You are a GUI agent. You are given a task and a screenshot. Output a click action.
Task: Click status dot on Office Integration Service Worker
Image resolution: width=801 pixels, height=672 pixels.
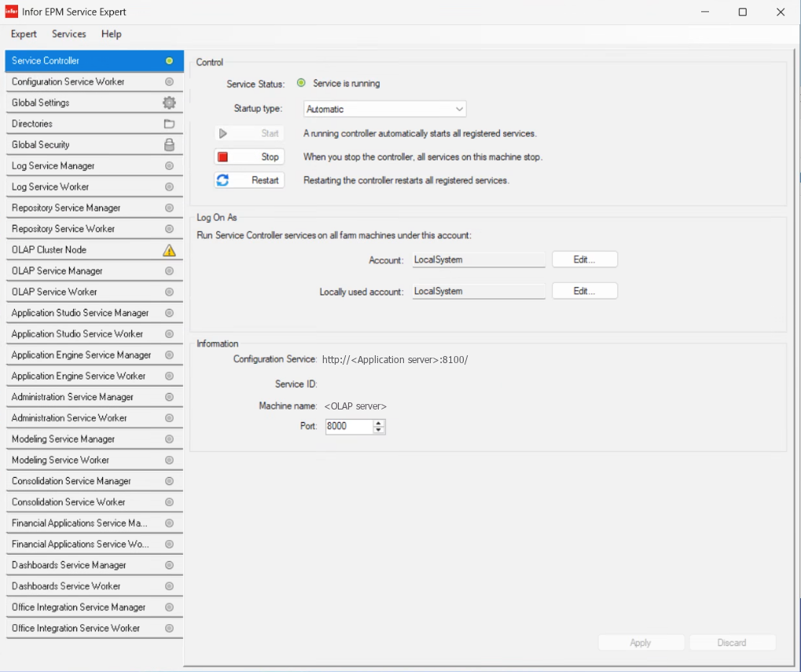click(169, 628)
